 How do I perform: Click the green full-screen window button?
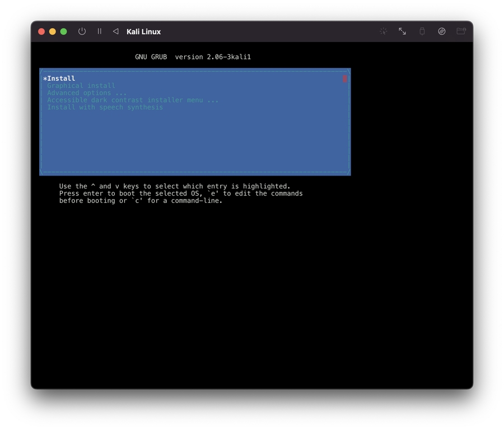pyautogui.click(x=64, y=31)
